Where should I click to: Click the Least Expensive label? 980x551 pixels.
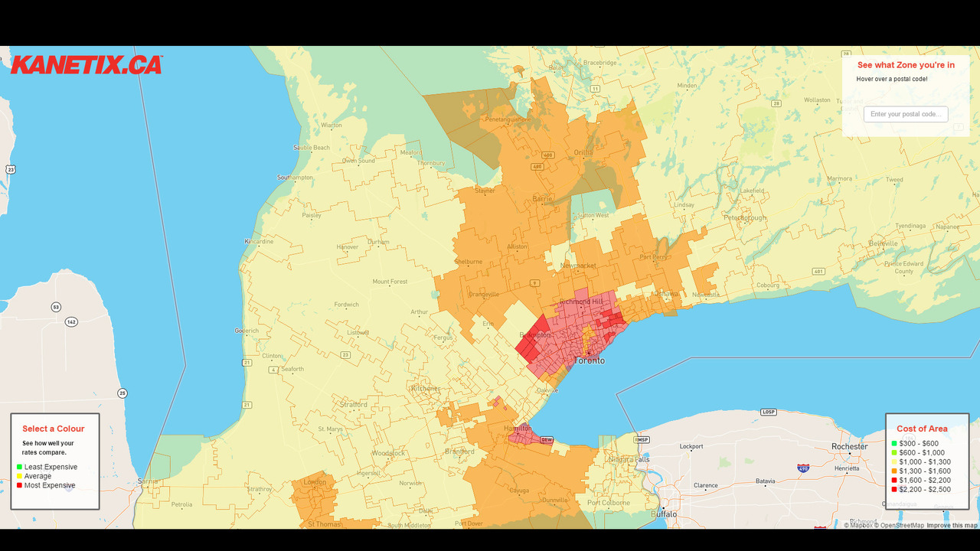(x=51, y=467)
